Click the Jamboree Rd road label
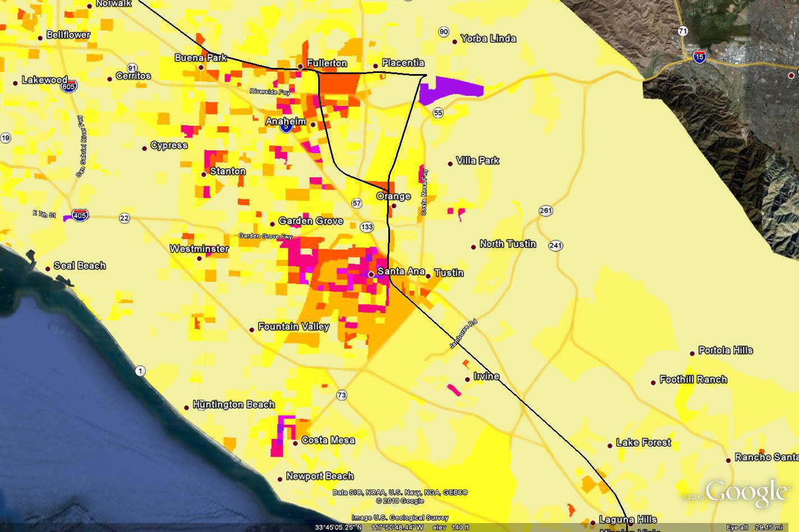 463,333
